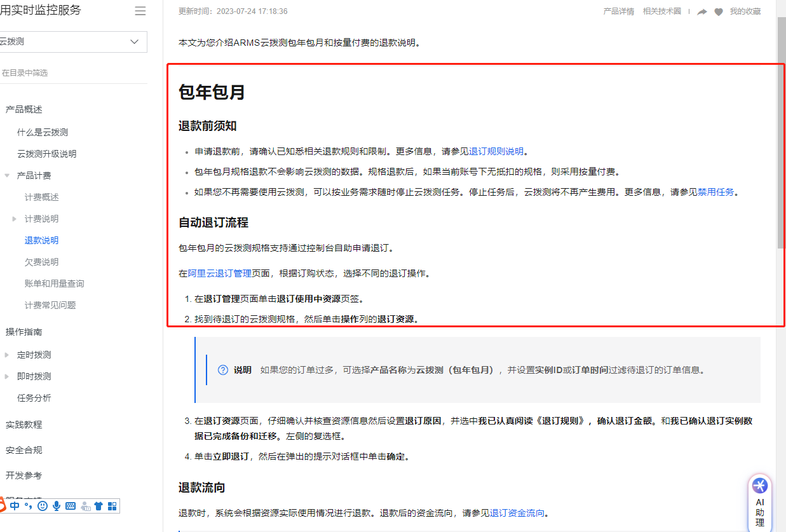The height and width of the screenshot is (532, 786).
Task: Expand the 计费说明 tree node
Action: pyautogui.click(x=15, y=219)
